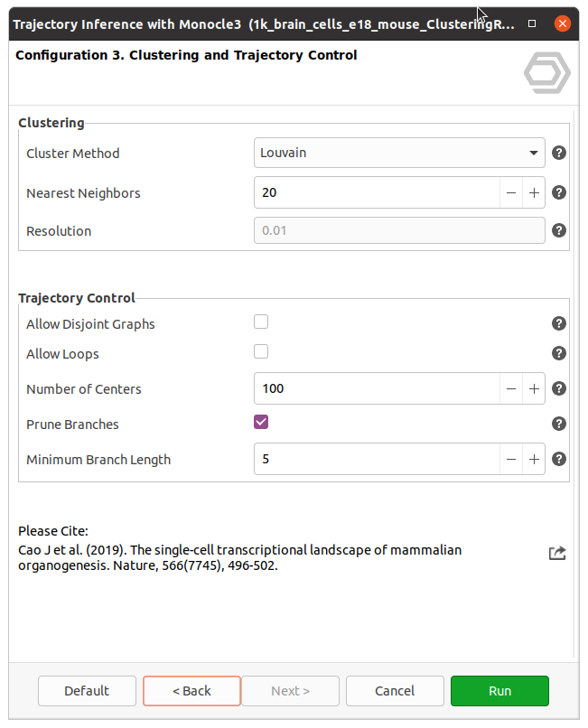Go to previous page with Back
Image resolution: width=588 pixels, height=728 pixels.
[191, 691]
